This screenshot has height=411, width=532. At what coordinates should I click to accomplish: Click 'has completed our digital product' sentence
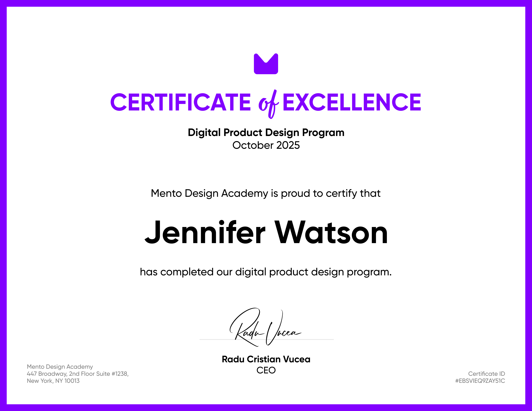(265, 272)
